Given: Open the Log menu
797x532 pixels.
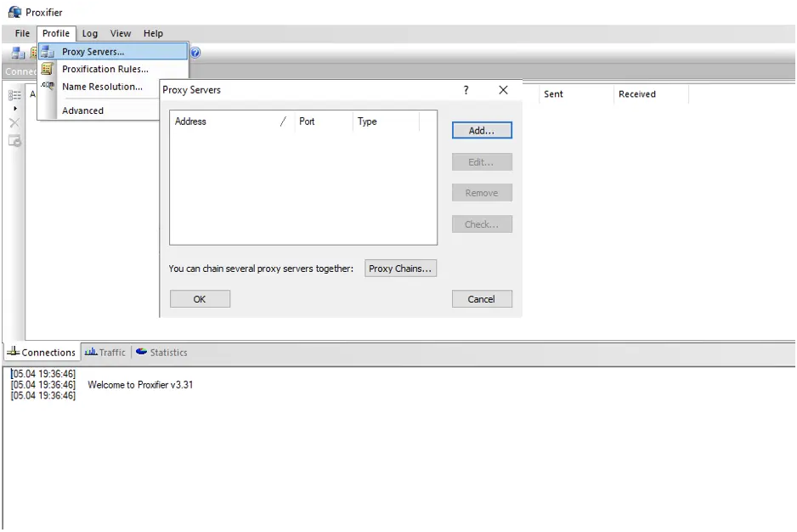Looking at the screenshot, I should click(x=89, y=33).
